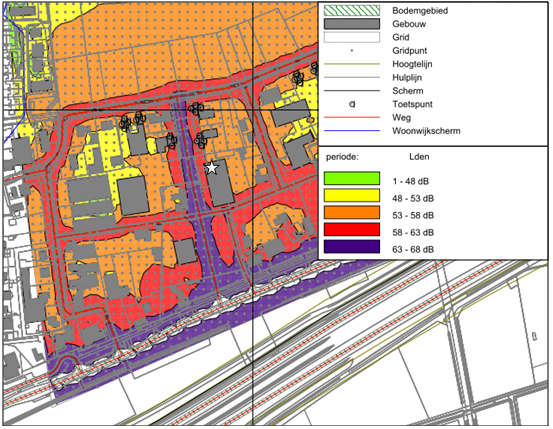This screenshot has height=429, width=553.
Task: Pick the green 1 - 48 dB swatch
Action: pos(352,179)
